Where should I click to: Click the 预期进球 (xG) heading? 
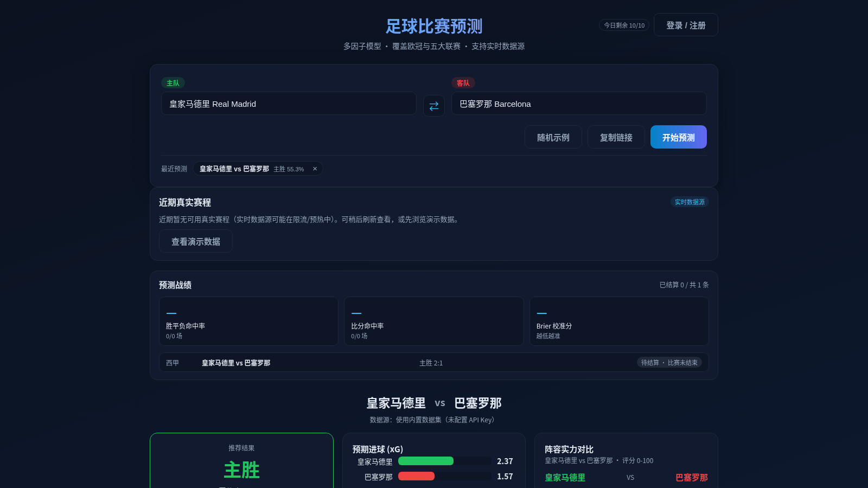coord(378,449)
